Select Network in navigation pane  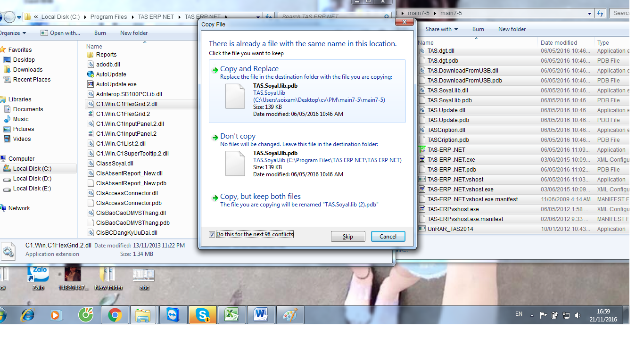coord(19,208)
